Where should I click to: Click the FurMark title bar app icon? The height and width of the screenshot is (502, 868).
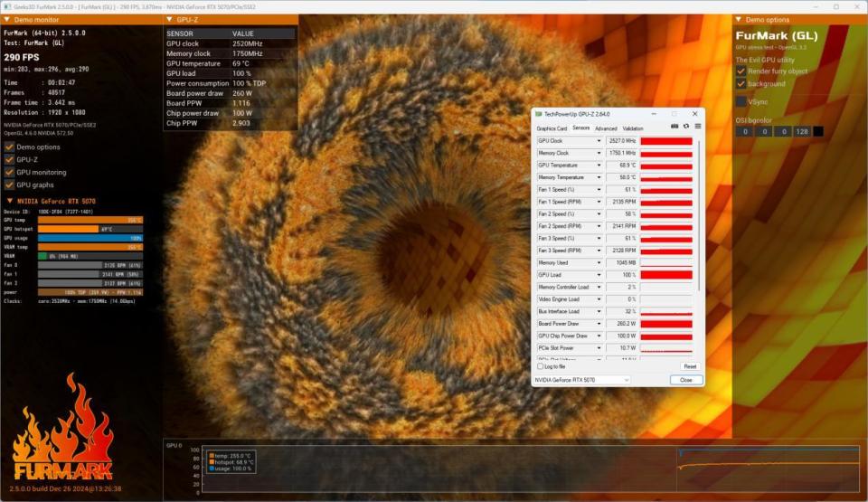point(8,6)
